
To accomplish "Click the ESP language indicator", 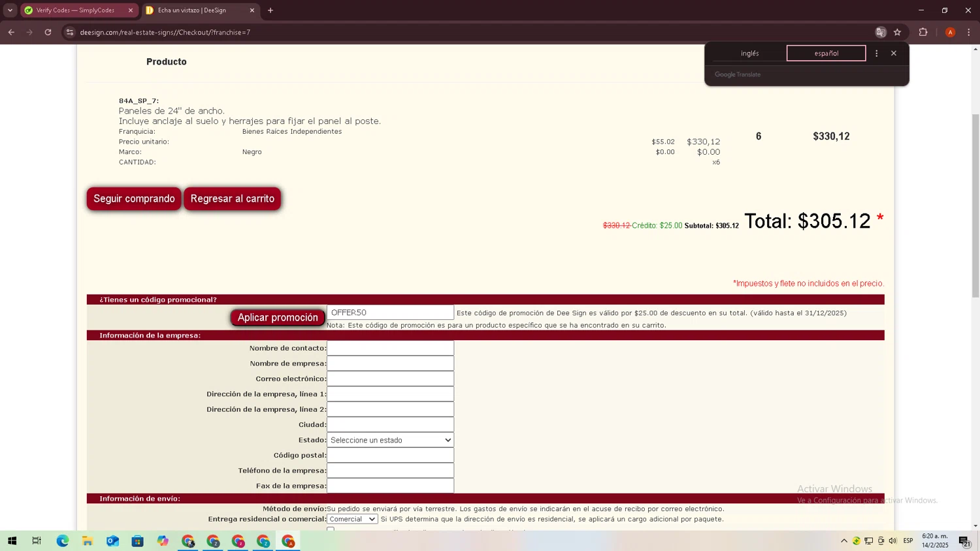I will tap(908, 541).
